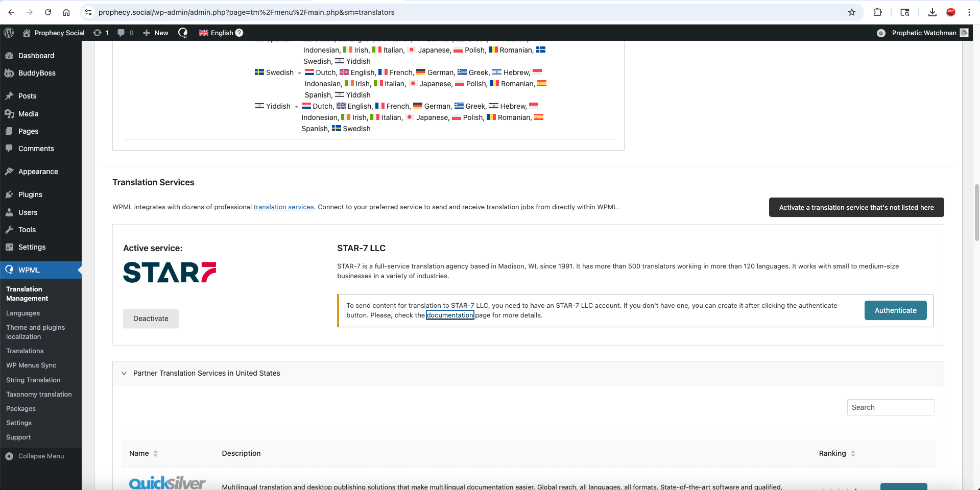Open the updates icon in admin bar
This screenshot has height=490, width=980.
click(x=101, y=33)
